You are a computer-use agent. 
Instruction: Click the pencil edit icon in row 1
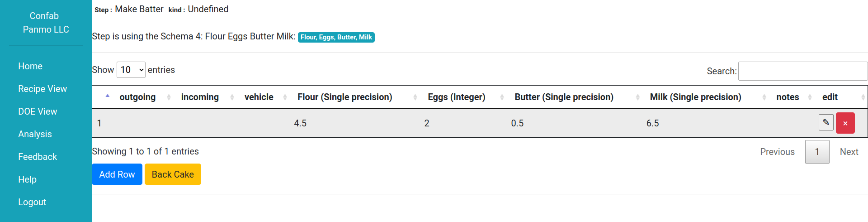[x=826, y=122]
